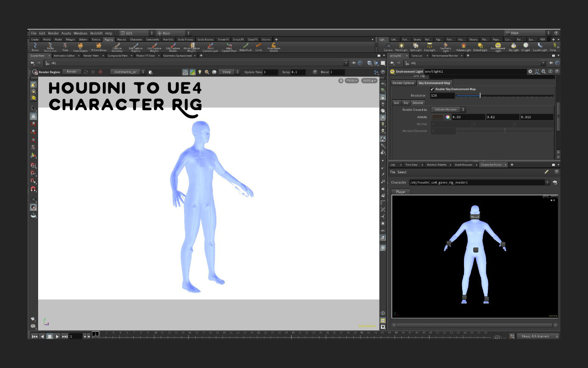The height and width of the screenshot is (368, 588).
Task: Open the Windows menu
Action: click(80, 33)
